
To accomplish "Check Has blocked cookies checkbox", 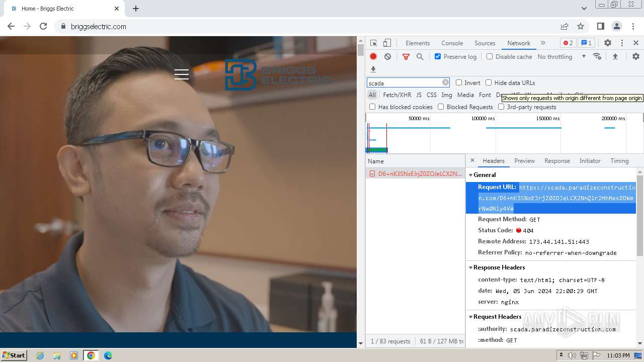I will [372, 107].
